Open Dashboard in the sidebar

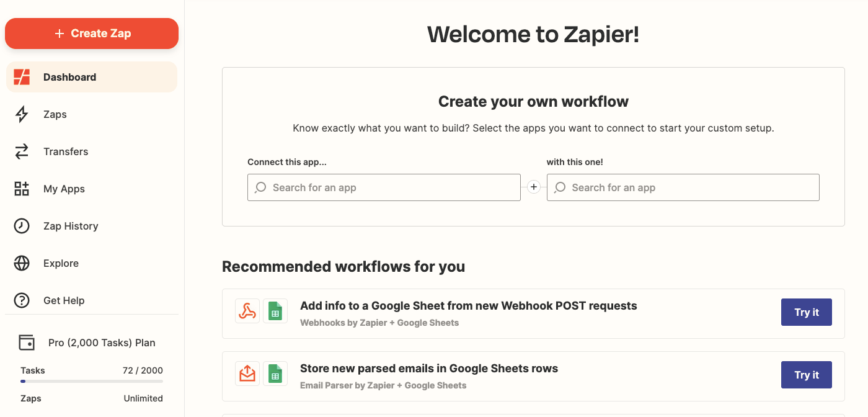click(92, 77)
